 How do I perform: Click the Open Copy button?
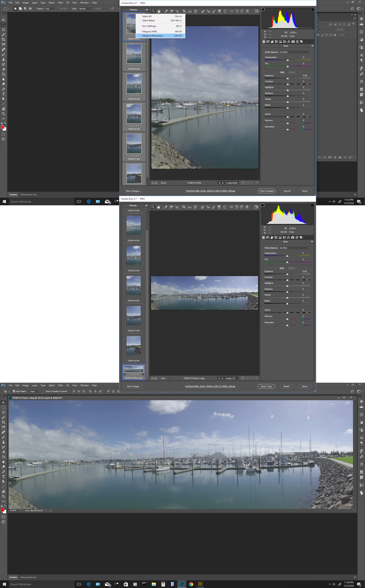pos(266,386)
